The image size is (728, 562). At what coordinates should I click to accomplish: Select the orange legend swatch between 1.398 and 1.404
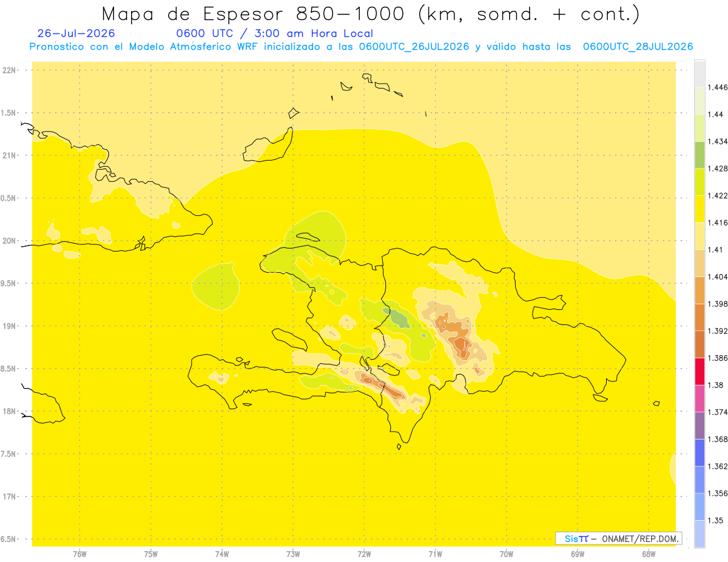[699, 290]
